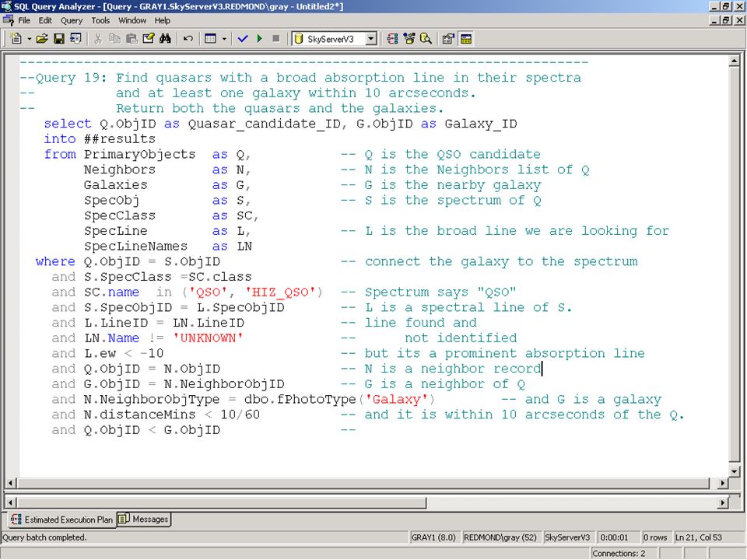Image resolution: width=747 pixels, height=560 pixels.
Task: Click the results pane horizontal scrollbar thumb
Action: point(221,502)
